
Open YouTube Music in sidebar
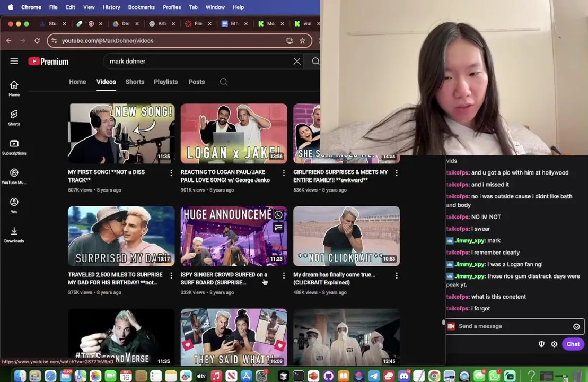click(14, 176)
